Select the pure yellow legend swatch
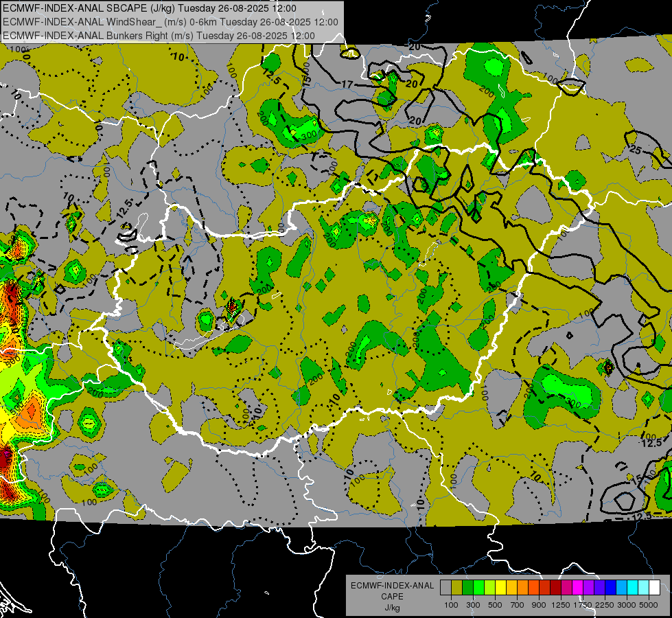Image resolution: width=672 pixels, height=618 pixels. 501,588
